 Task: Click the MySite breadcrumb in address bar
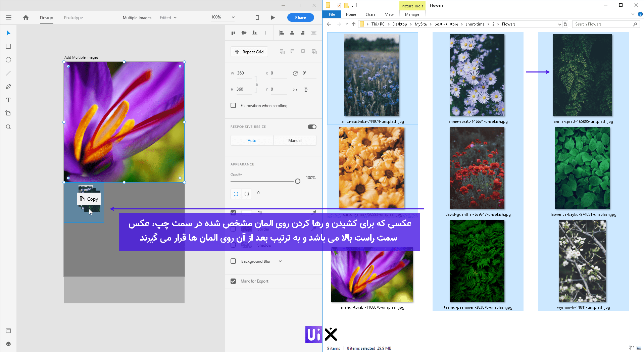[420, 24]
